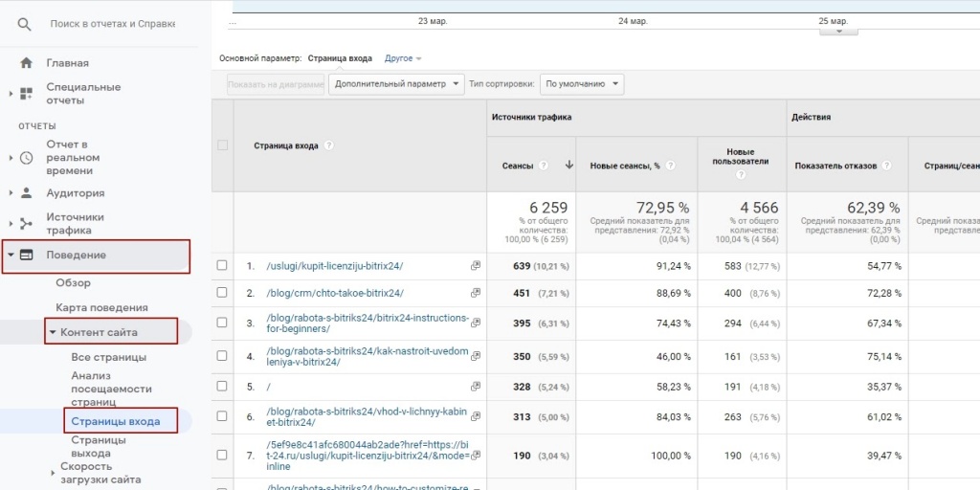Click the search reports input field
Screen dimensions: 980x490
point(124,23)
